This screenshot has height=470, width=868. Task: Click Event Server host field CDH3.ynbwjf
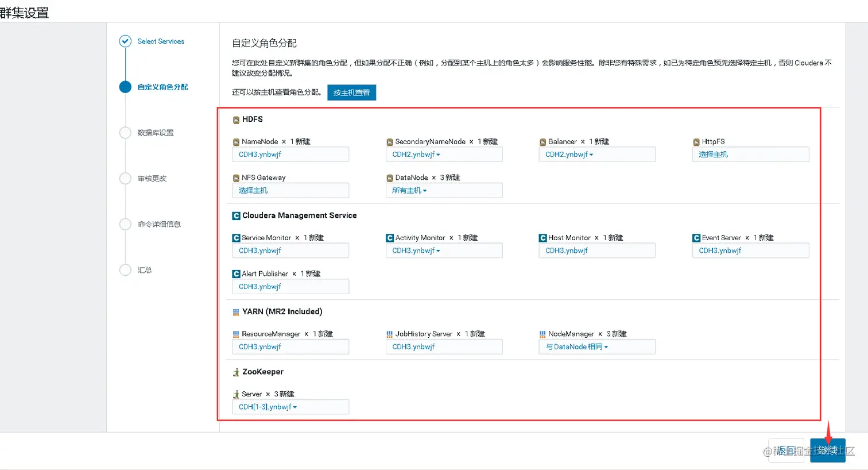click(751, 251)
